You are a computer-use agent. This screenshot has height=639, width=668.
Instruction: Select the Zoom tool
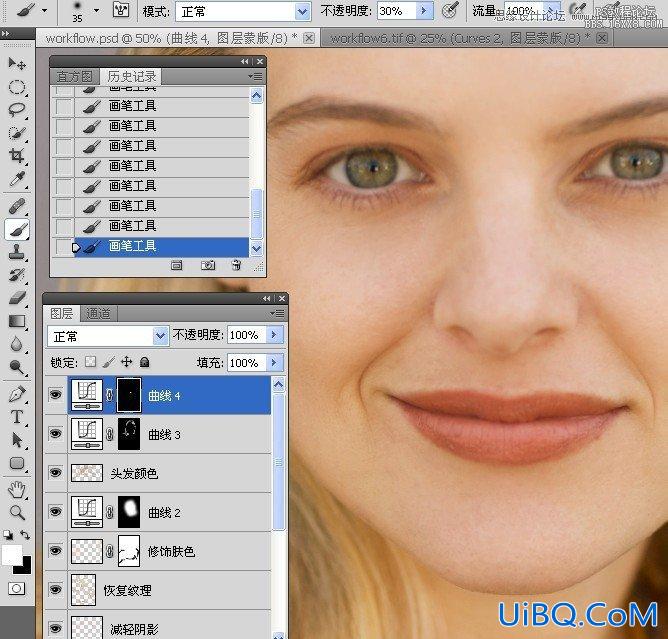17,512
